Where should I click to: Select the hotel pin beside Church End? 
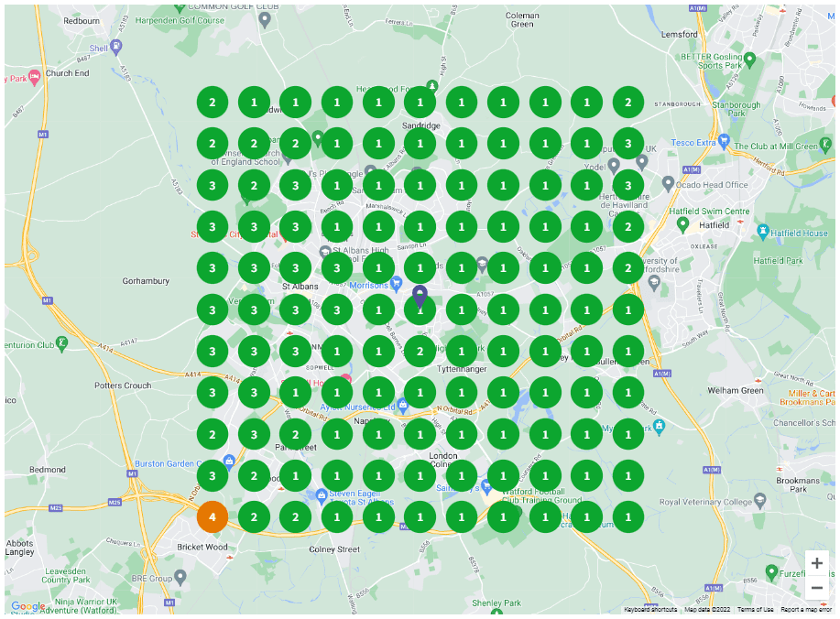[34, 77]
